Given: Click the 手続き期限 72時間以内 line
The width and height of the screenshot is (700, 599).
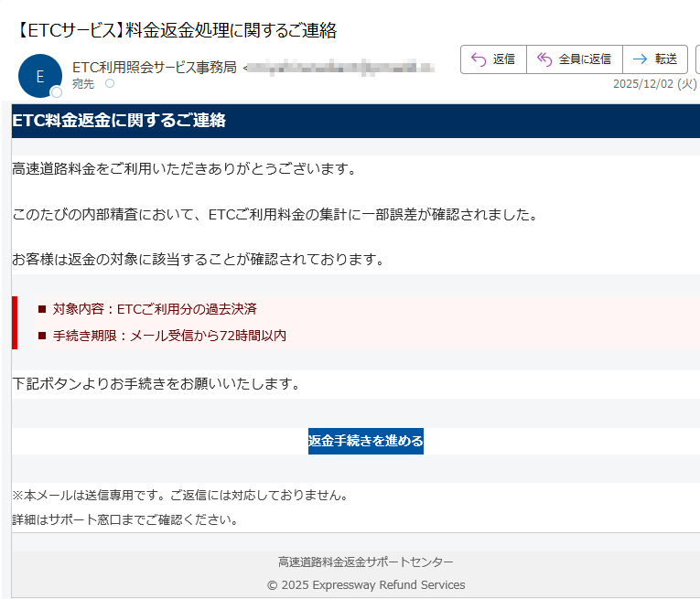Looking at the screenshot, I should coord(169,336).
